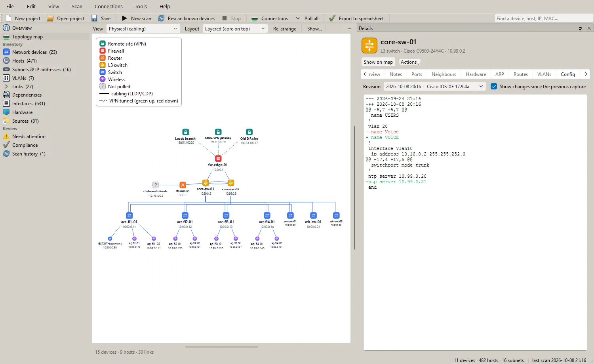
Task: Toggle Show changes since previous capture checkbox
Action: 494,86
